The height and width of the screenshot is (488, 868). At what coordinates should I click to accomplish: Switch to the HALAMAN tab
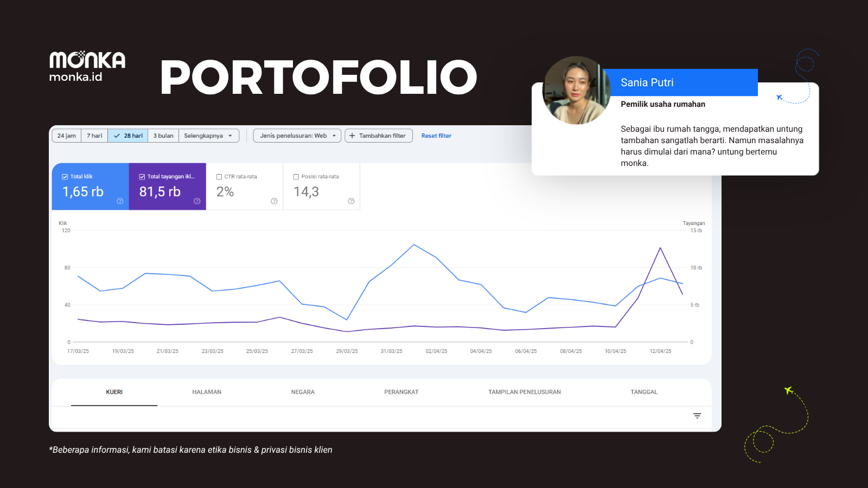[207, 392]
